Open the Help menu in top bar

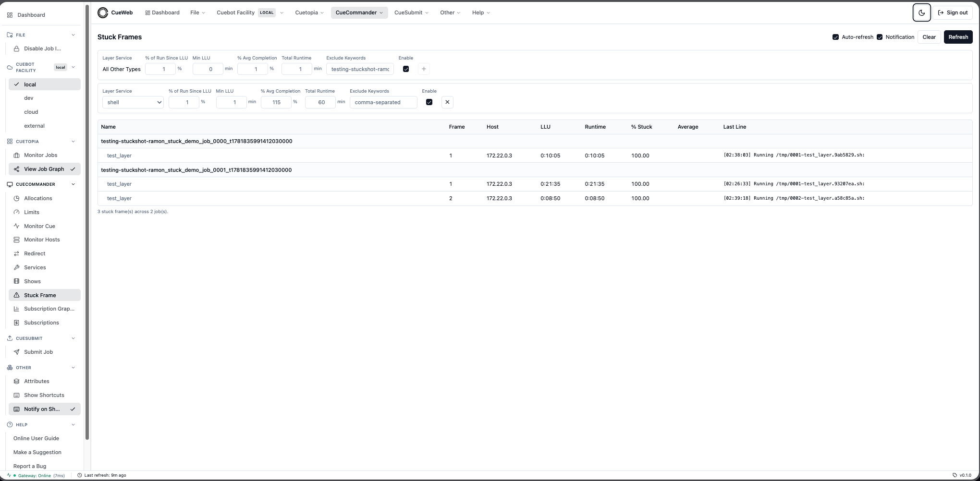(x=481, y=13)
